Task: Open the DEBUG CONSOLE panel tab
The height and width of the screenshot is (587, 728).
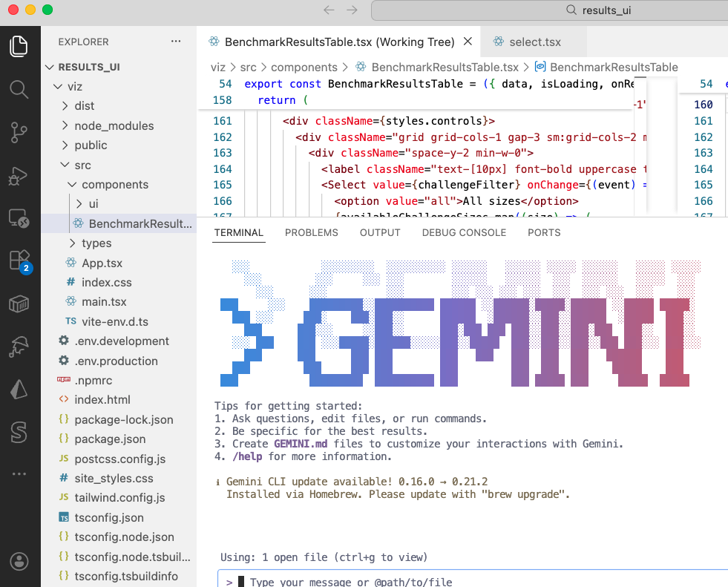Action: click(464, 232)
